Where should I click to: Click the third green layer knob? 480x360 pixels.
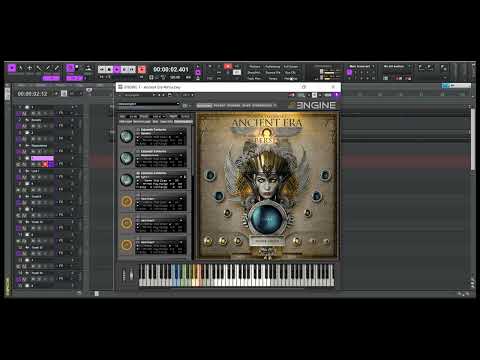[x=126, y=180]
